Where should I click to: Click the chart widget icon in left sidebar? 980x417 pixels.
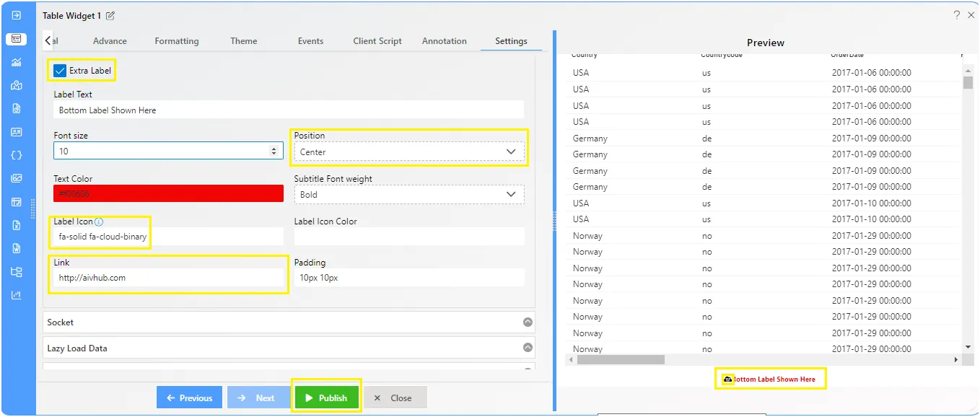(x=17, y=62)
